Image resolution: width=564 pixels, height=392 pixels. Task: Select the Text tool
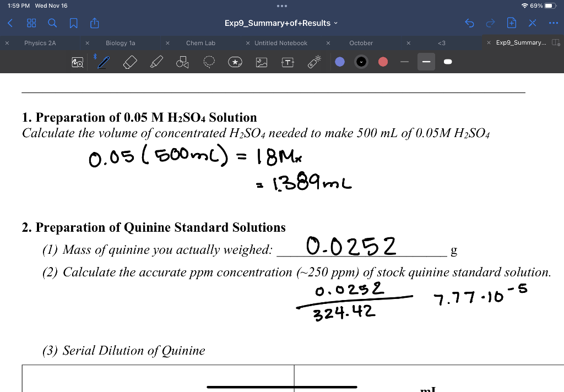pos(287,62)
